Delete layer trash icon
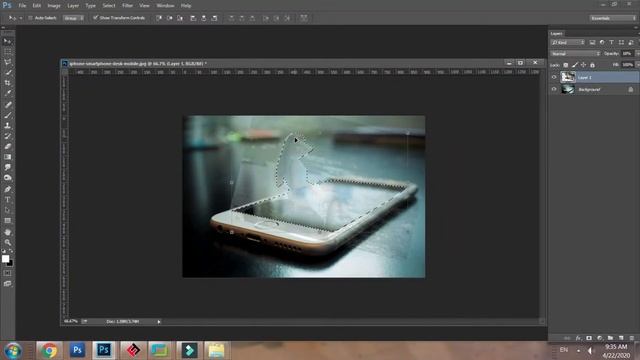 [x=631, y=338]
